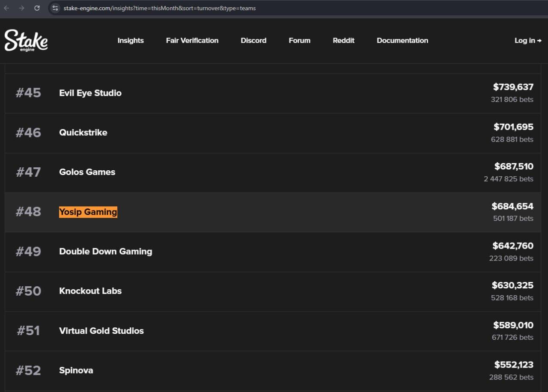Click rank number #48
Image resolution: width=548 pixels, height=392 pixels.
(28, 212)
